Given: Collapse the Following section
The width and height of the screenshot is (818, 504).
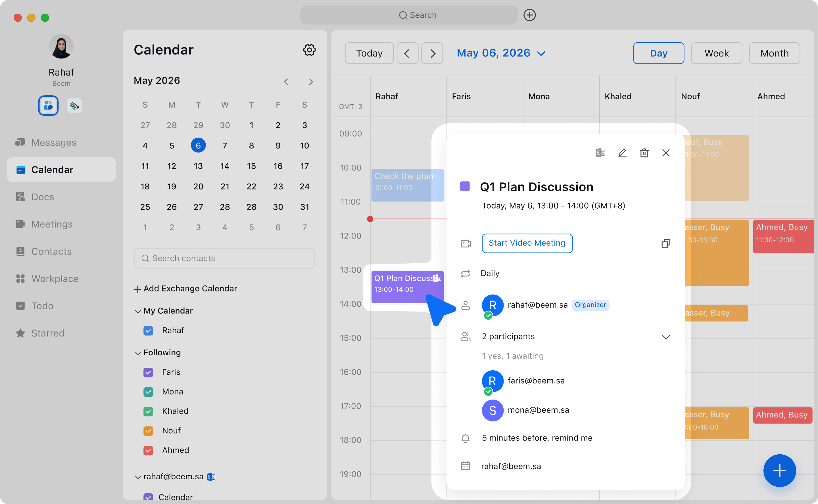Looking at the screenshot, I should point(137,353).
